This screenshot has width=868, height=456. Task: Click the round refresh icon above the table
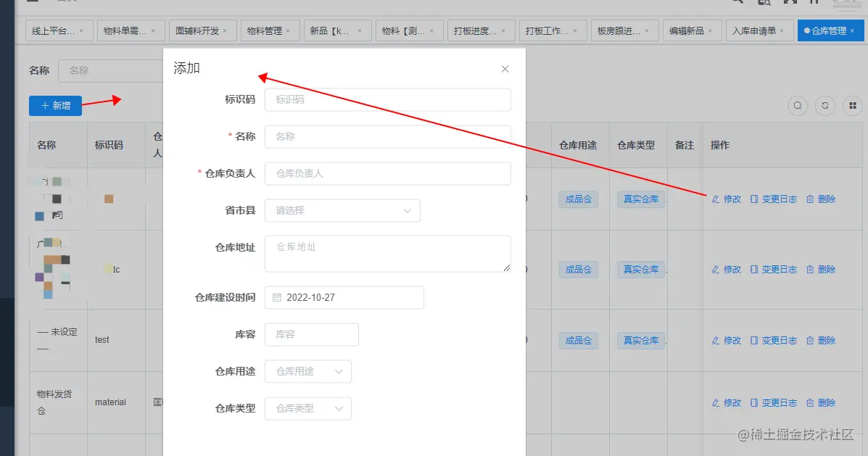[824, 106]
